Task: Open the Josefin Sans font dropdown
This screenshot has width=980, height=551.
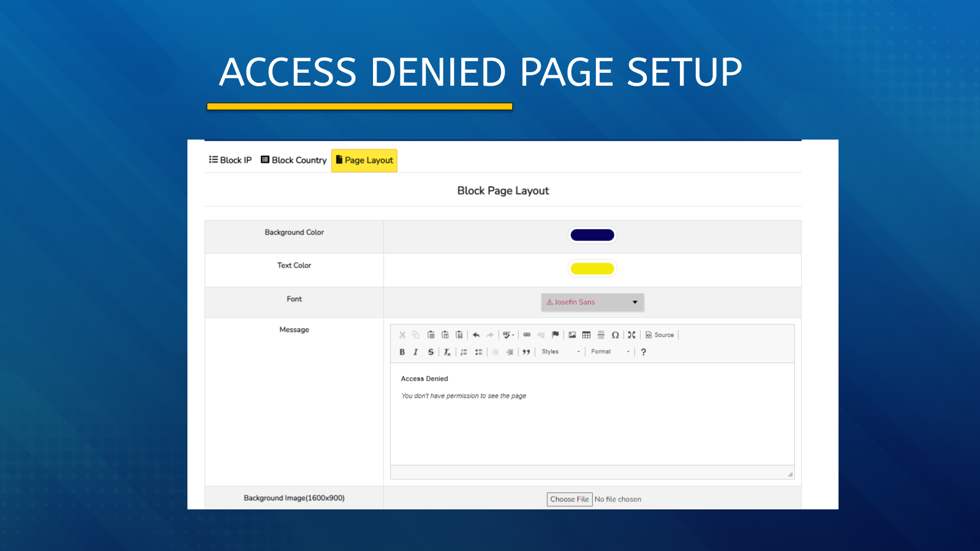Action: pyautogui.click(x=592, y=302)
